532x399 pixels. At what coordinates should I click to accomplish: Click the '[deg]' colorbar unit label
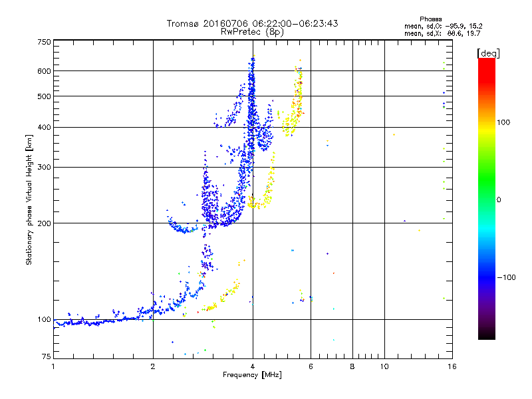(488, 53)
